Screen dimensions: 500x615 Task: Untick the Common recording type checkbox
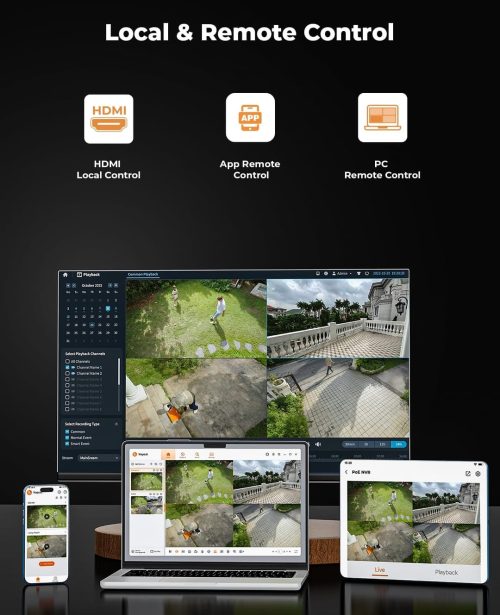click(67, 431)
